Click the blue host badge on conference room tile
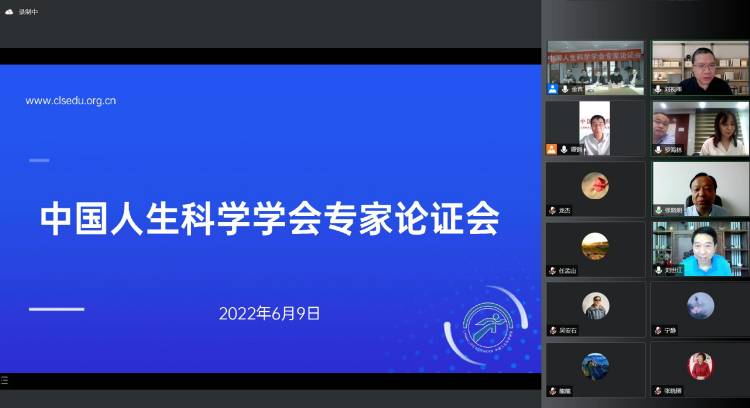This screenshot has width=750, height=408. tap(552, 89)
